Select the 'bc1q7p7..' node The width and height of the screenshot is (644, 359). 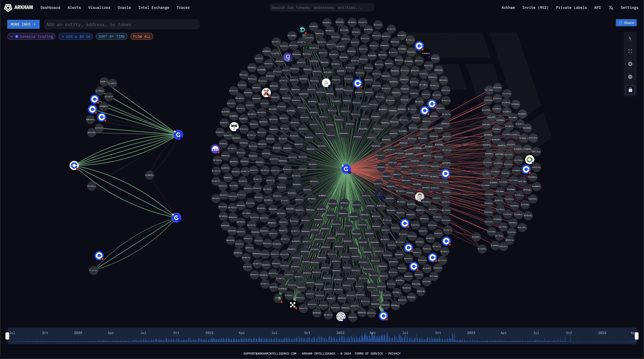point(522,114)
